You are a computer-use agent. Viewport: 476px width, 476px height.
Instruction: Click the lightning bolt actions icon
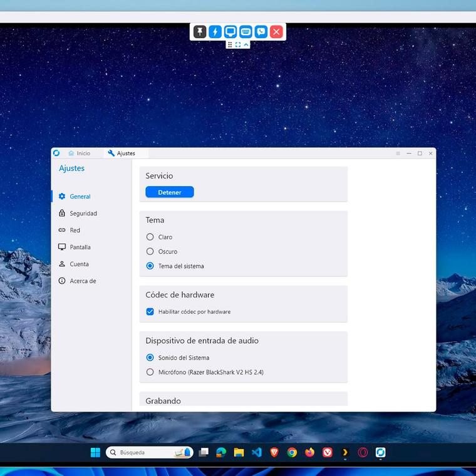215,32
